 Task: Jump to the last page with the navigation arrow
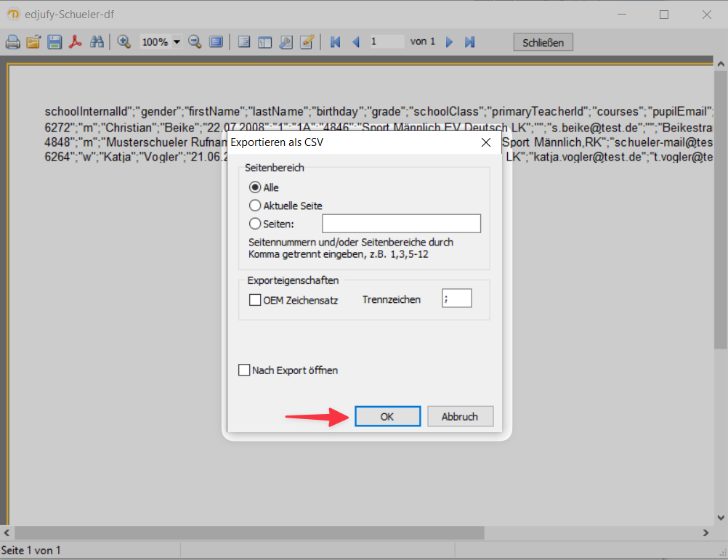tap(469, 41)
